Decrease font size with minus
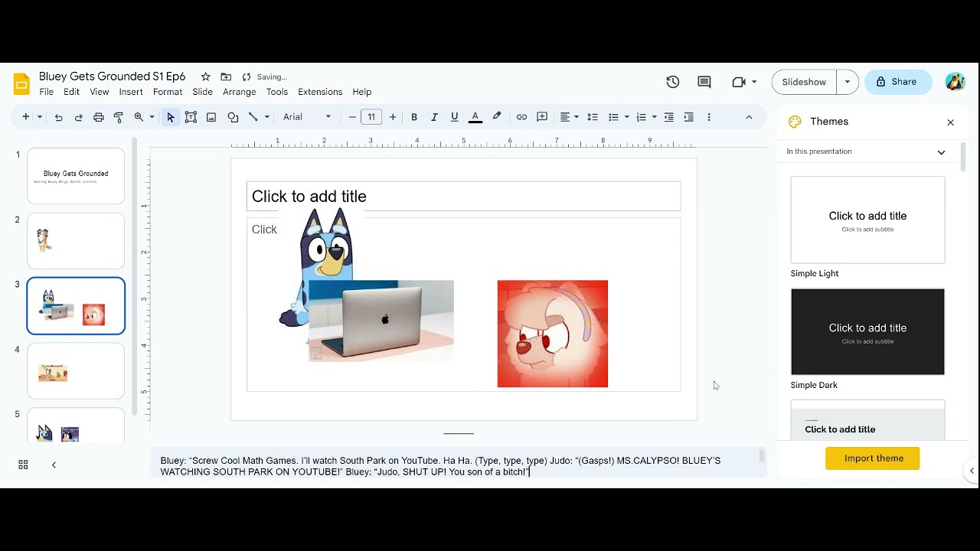Screen dimensions: 980x551 point(352,117)
